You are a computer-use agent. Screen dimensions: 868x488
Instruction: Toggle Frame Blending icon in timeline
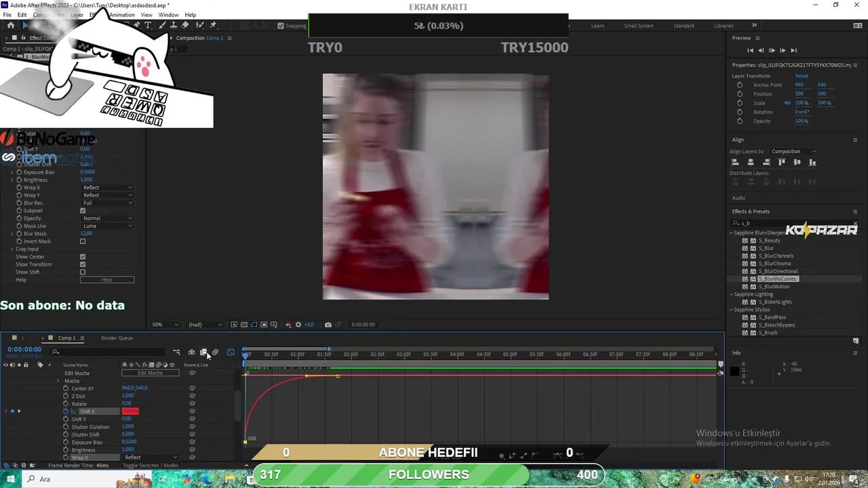click(x=203, y=352)
